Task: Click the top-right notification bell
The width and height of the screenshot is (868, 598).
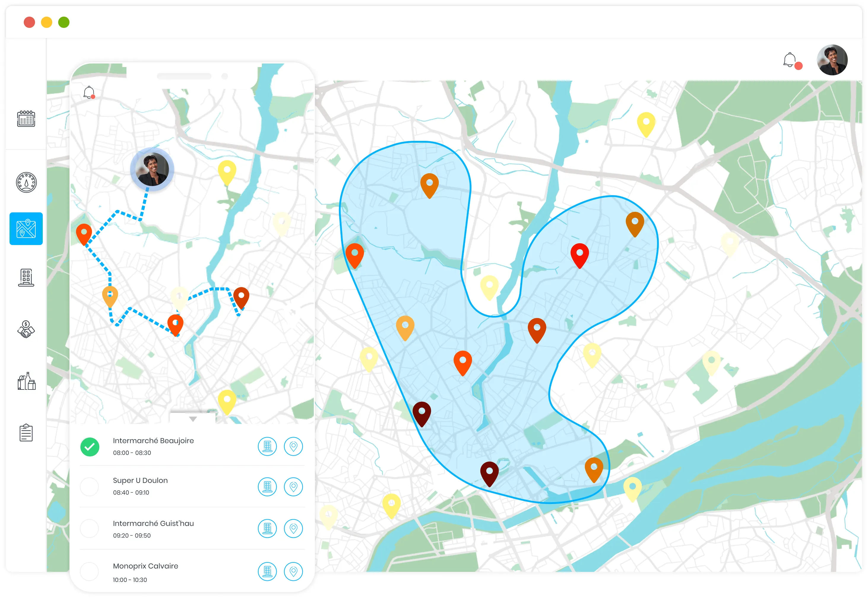Action: (789, 60)
